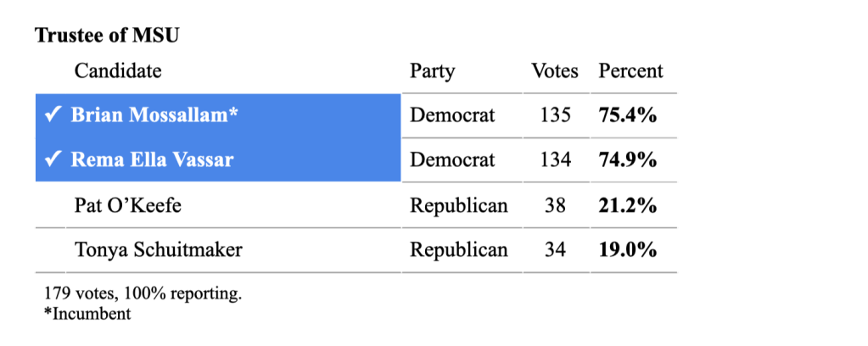Click Republican party cell for Pat O'Keefe
The height and width of the screenshot is (346, 868).
click(x=459, y=205)
